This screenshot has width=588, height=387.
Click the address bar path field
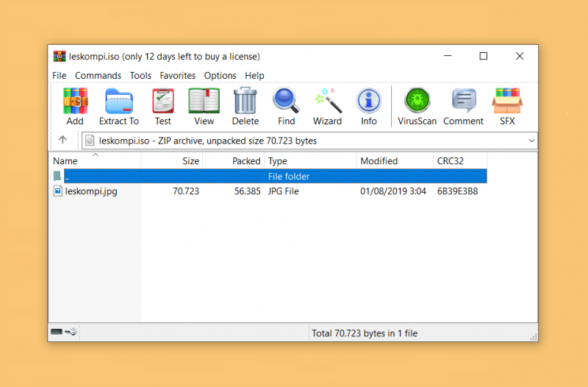pos(309,141)
